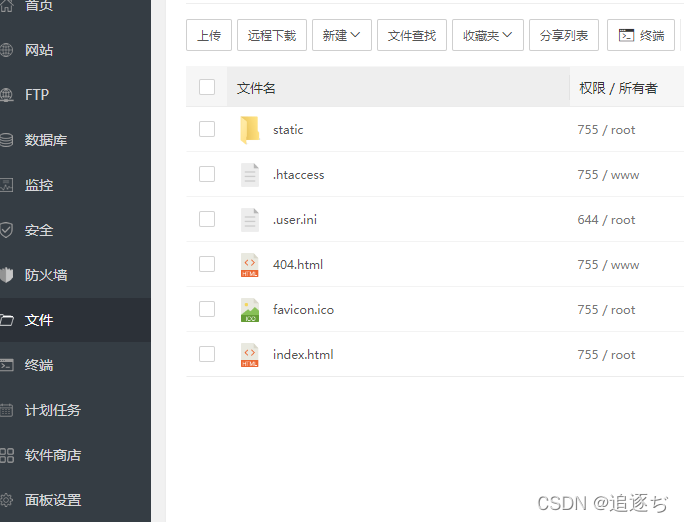Check the box for index.html
Image resolution: width=684 pixels, height=522 pixels.
(x=207, y=354)
